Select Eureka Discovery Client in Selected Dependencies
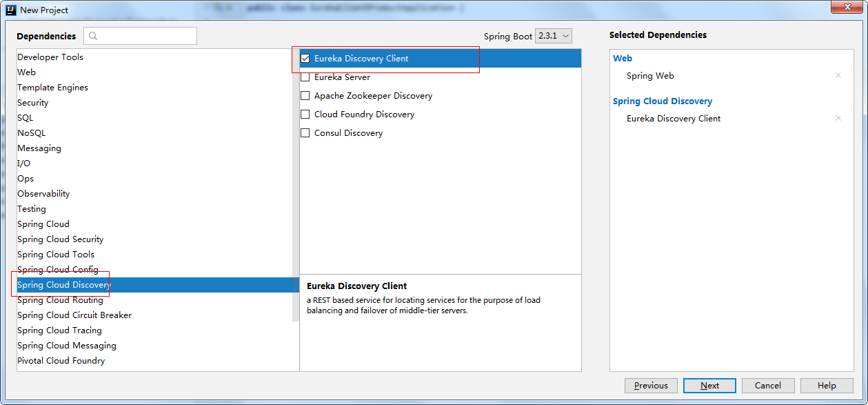This screenshot has width=868, height=405. tap(674, 119)
